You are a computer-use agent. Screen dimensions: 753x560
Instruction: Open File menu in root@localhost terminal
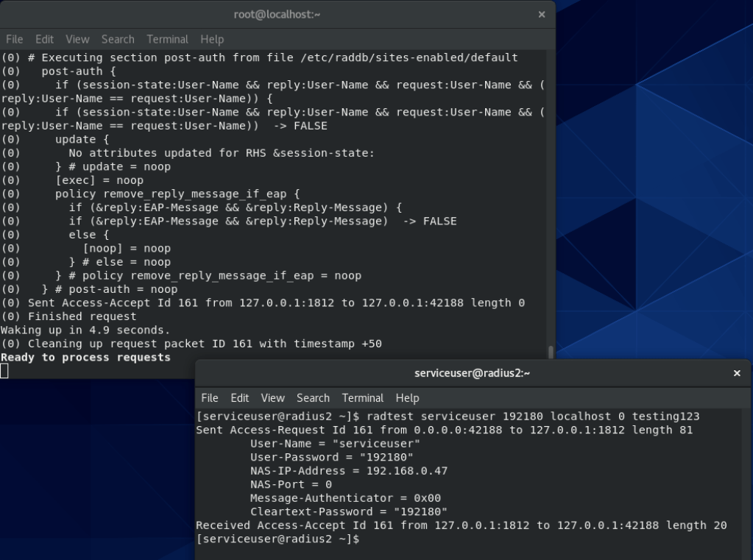(x=15, y=39)
